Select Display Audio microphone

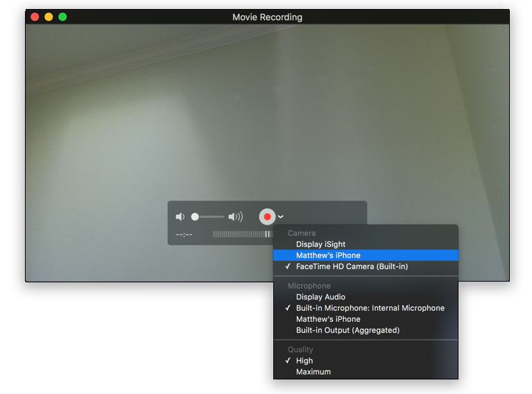click(x=366, y=297)
